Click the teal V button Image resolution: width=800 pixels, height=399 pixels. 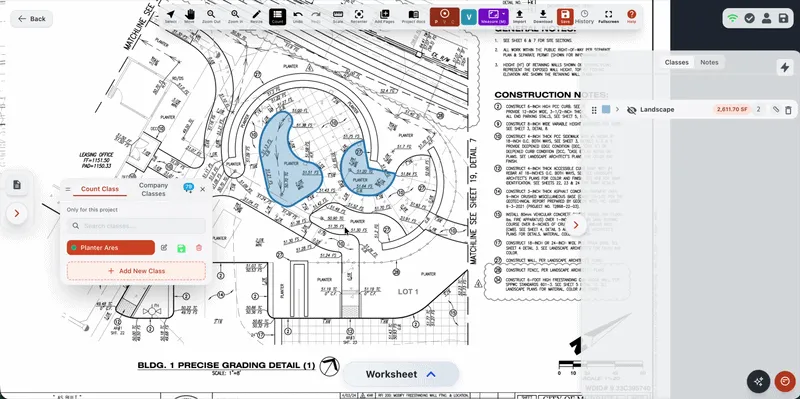(468, 17)
